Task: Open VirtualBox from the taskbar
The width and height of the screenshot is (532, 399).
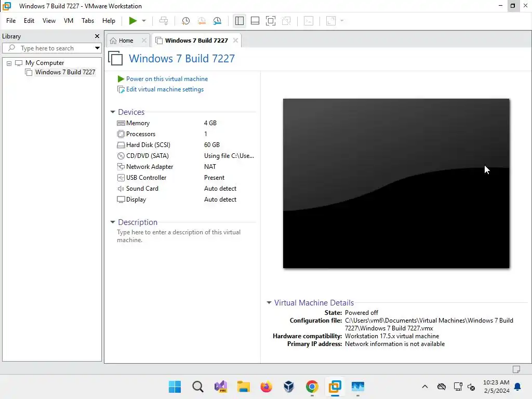Action: pos(289,387)
